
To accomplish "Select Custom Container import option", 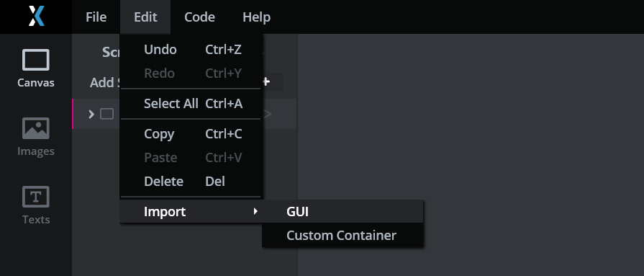I will [x=343, y=235].
